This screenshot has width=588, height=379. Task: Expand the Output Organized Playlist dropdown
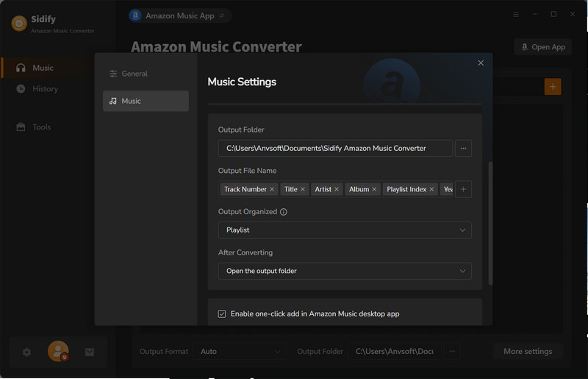tap(345, 230)
